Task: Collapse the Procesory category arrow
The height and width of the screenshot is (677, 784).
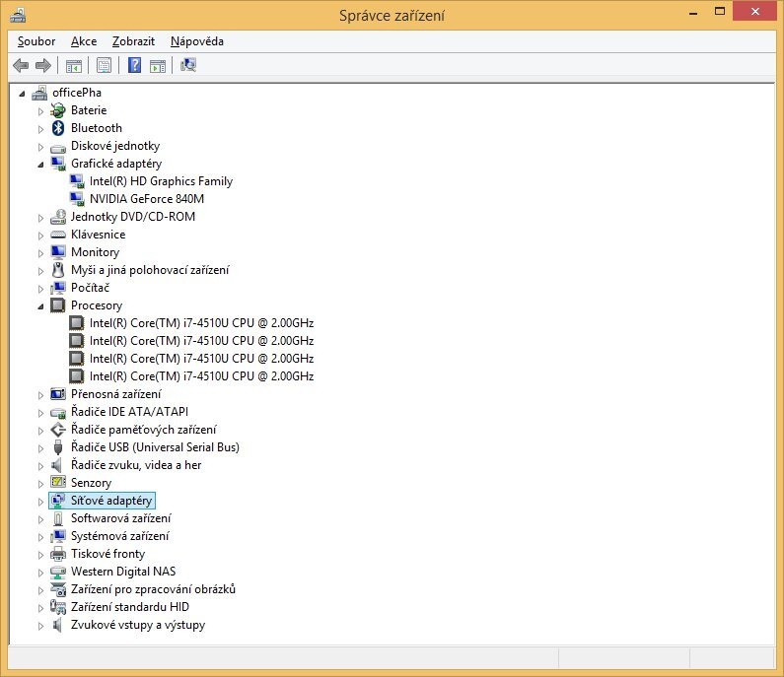Action: coord(41,306)
